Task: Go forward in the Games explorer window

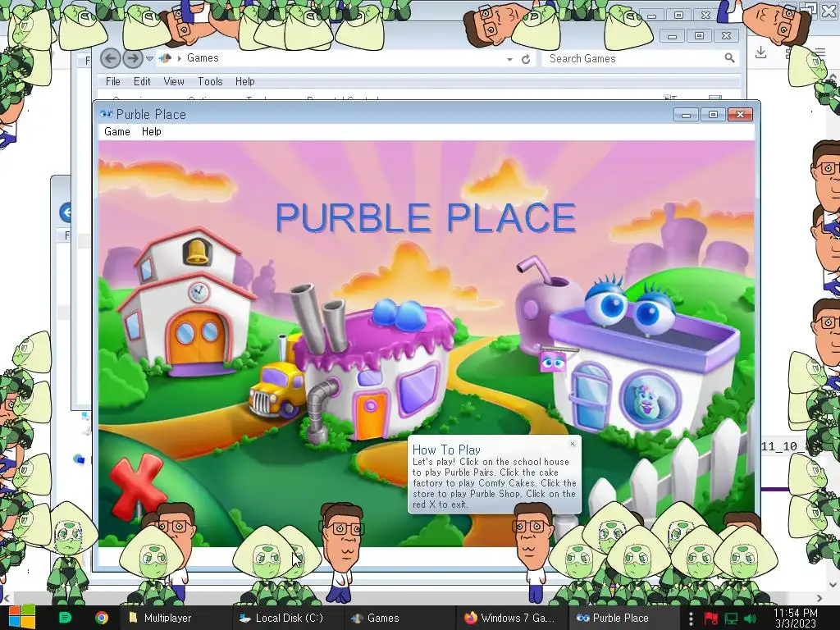Action: click(133, 58)
